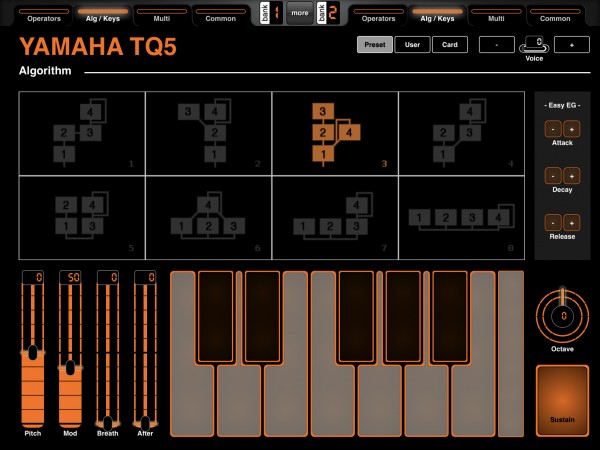Select algorithm 2 diagram
600x450 pixels.
coord(209,134)
